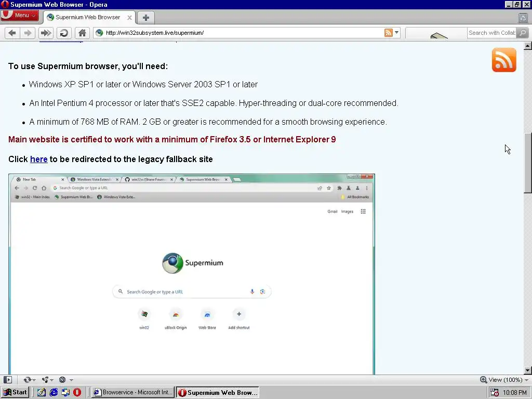Click the '768 MB of RAM' requirement line
532x399 pixels.
click(208, 122)
